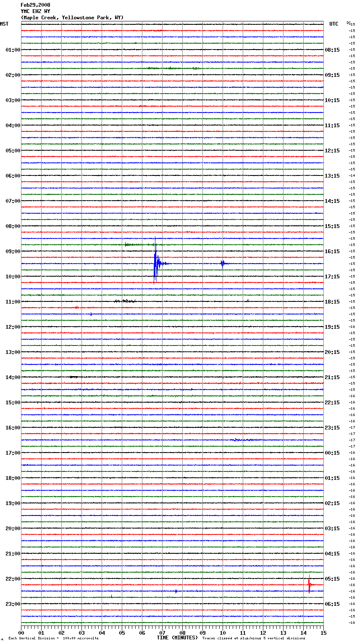
Task: Select the 20:00 MST time label
Action: [13, 529]
